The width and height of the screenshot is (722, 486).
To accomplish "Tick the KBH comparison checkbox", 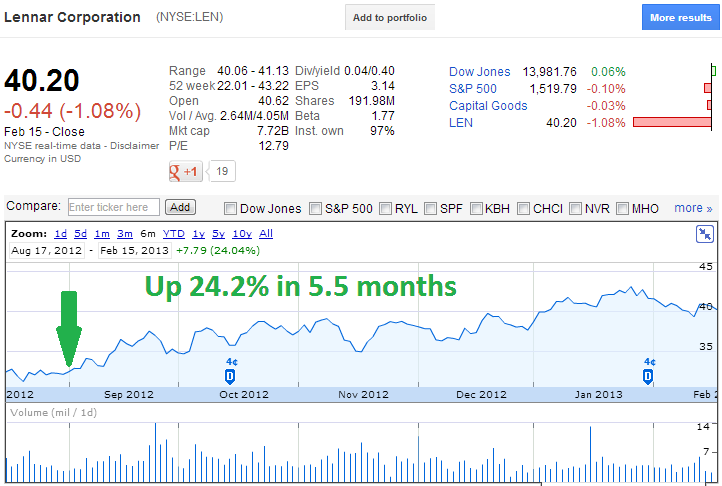I will tap(476, 209).
